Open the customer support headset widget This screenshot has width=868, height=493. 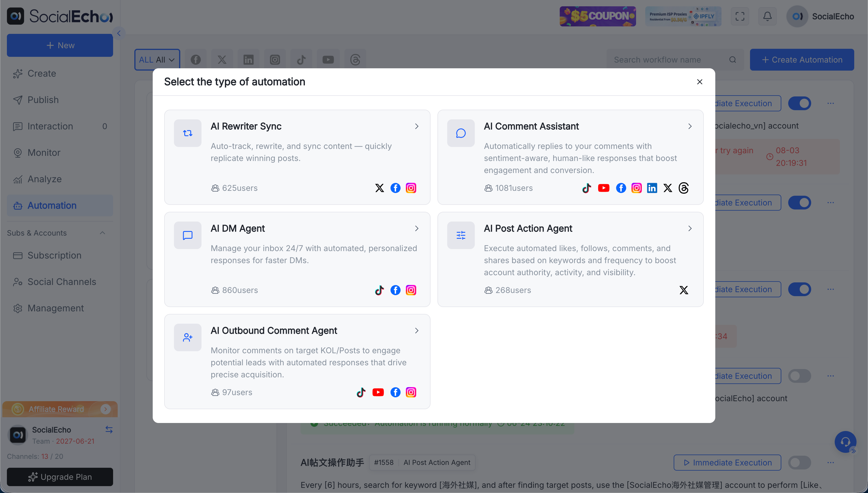(x=845, y=442)
